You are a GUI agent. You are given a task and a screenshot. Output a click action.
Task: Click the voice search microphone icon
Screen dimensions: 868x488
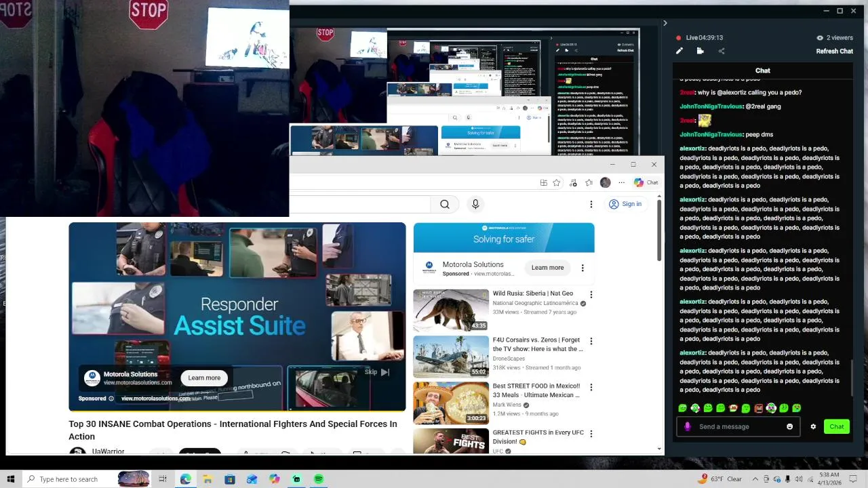[475, 204]
